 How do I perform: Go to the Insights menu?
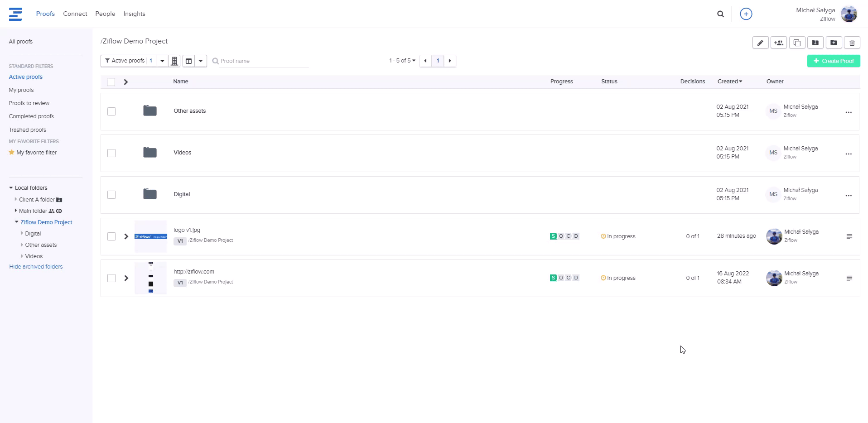tap(134, 14)
